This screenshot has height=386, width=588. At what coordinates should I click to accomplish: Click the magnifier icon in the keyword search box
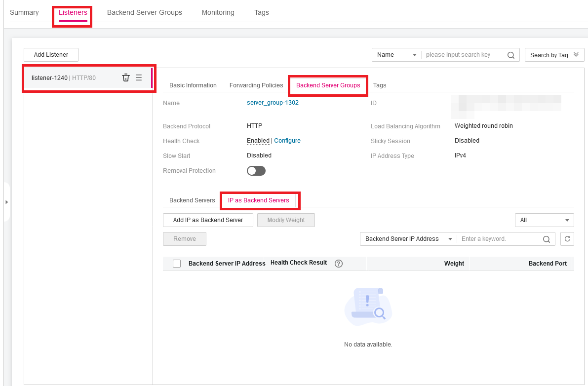[546, 238]
